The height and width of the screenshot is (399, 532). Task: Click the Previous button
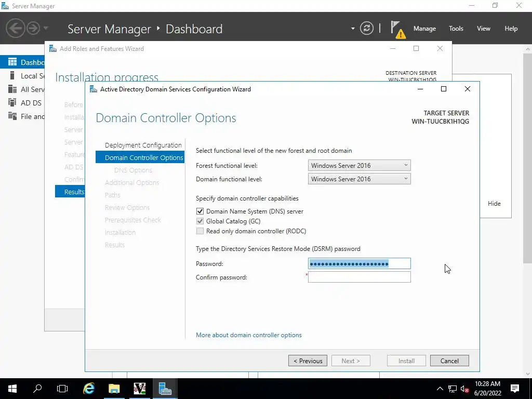[308, 361]
